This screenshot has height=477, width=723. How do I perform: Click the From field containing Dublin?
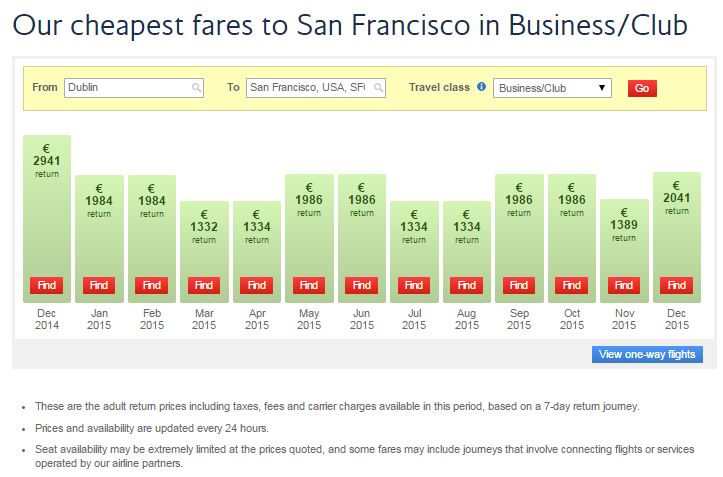[x=127, y=88]
